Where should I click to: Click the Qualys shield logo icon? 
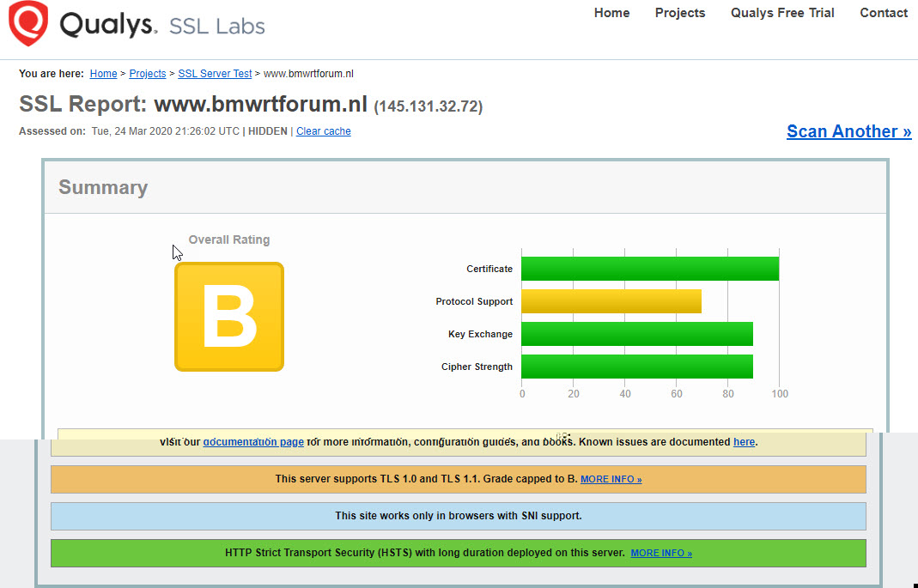[x=28, y=23]
